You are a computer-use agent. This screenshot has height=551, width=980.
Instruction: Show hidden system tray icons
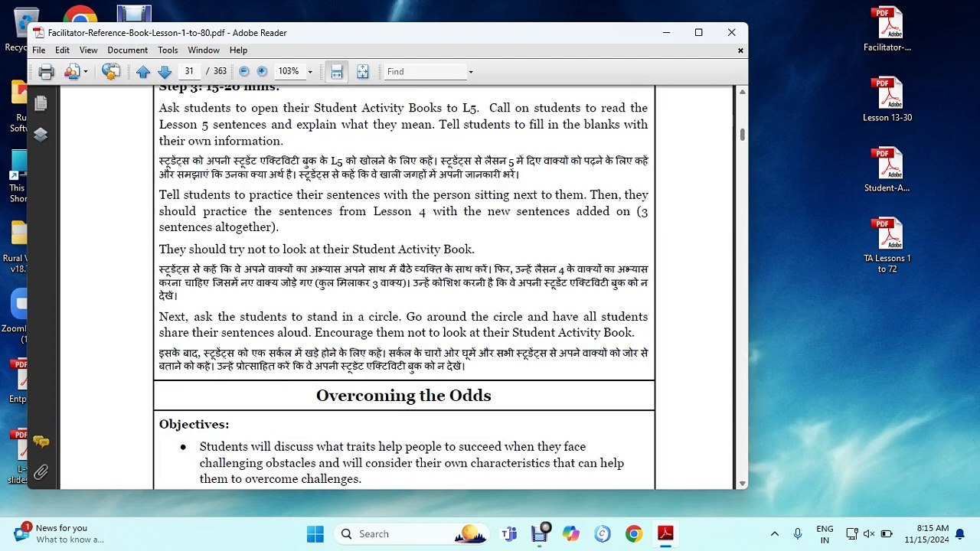774,534
